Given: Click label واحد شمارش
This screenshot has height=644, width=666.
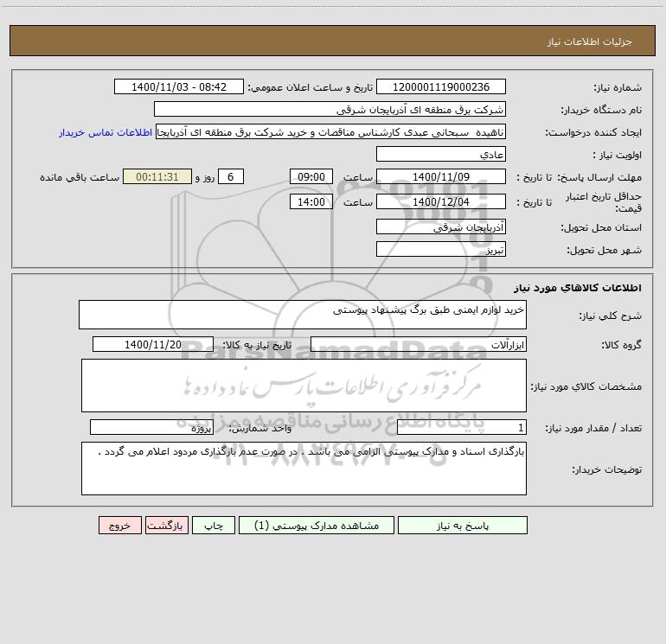Looking at the screenshot, I should click(x=260, y=429).
